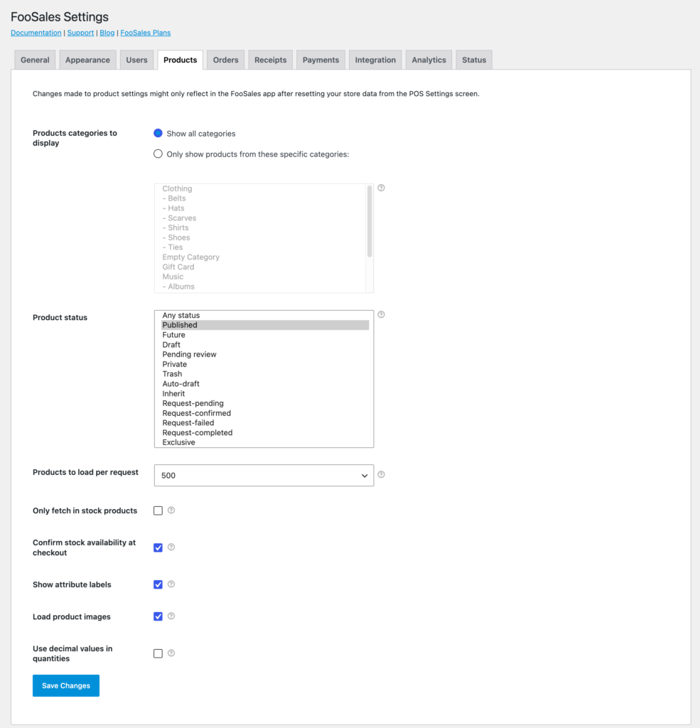This screenshot has height=728, width=700.
Task: Choose Only show products from specific categories
Action: pyautogui.click(x=158, y=154)
